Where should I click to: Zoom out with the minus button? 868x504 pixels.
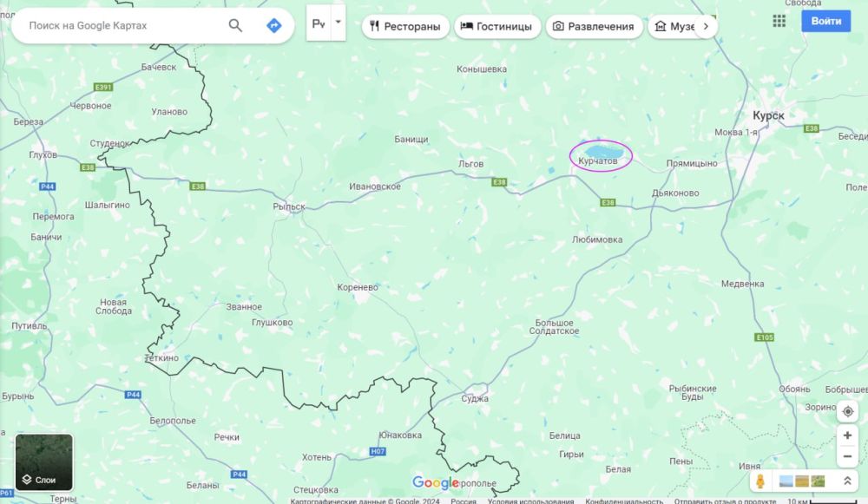coord(847,456)
